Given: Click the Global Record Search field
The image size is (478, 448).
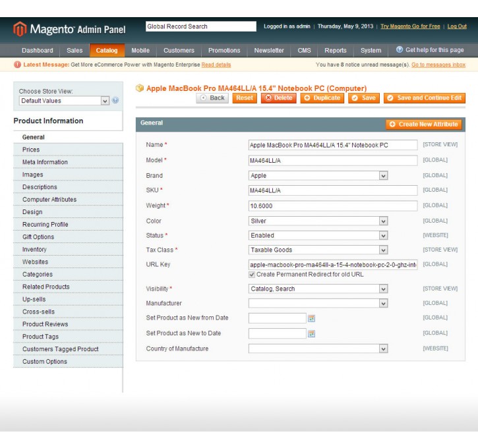Looking at the screenshot, I should 201,26.
